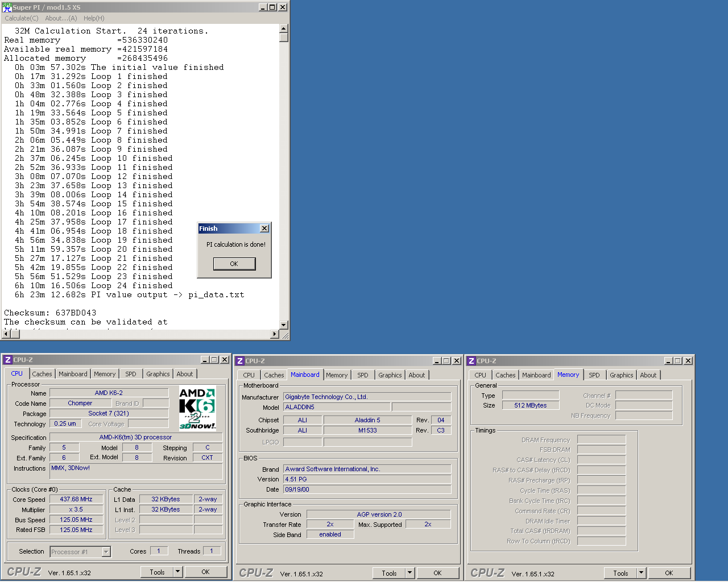The height and width of the screenshot is (582, 728).
Task: Click OK button in left CPU-Z window
Action: point(205,572)
